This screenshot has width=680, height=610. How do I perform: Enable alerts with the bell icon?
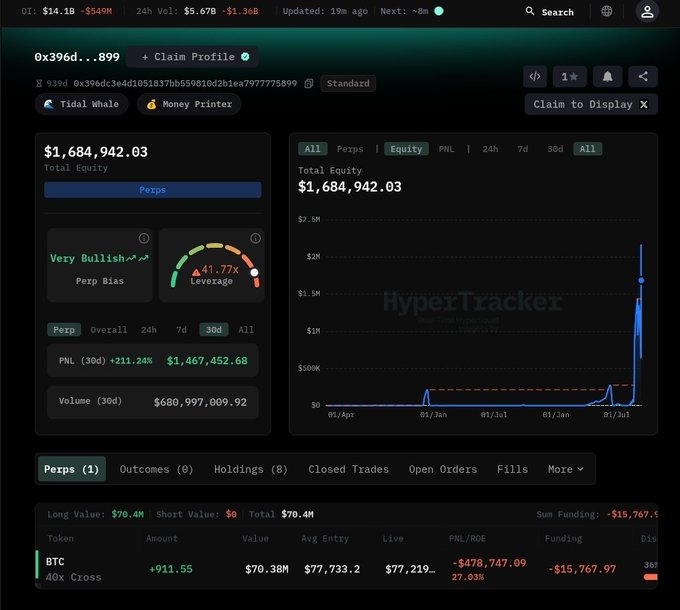[607, 77]
